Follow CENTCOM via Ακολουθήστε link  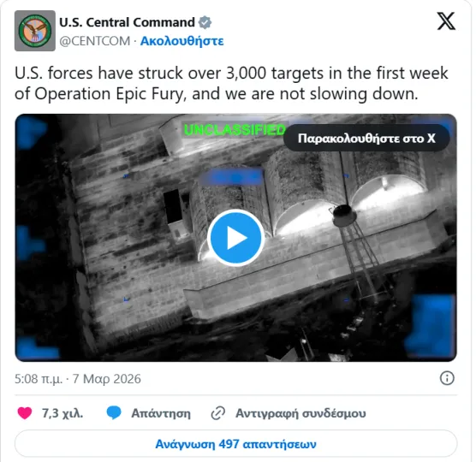click(181, 41)
